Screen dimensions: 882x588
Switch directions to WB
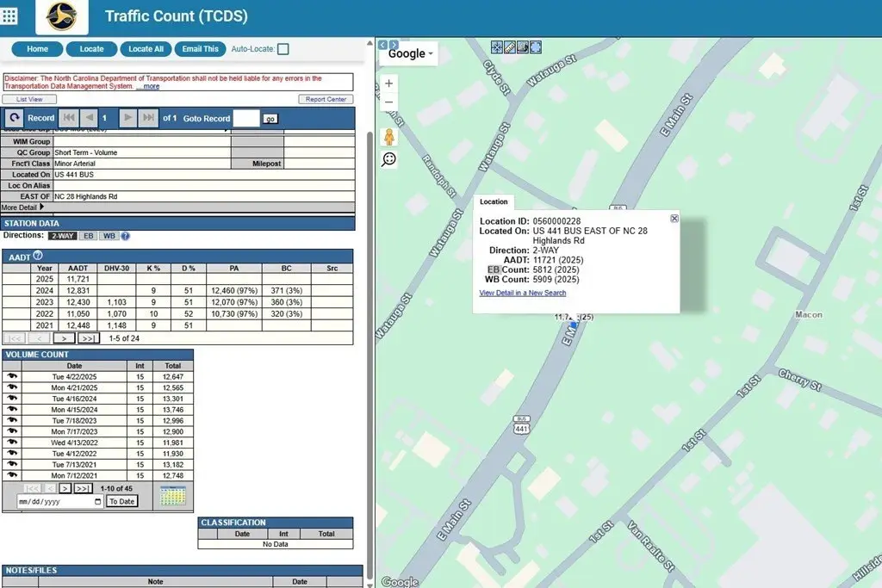109,236
